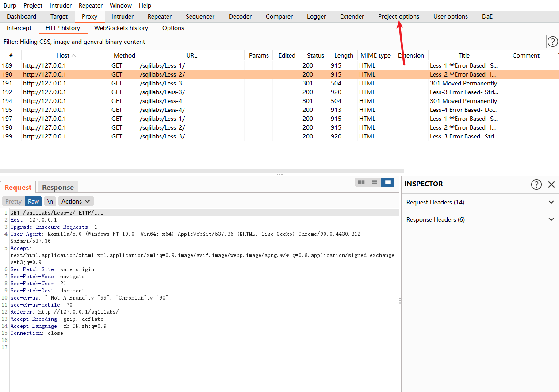Select the Raw view toggle
559x392 pixels.
click(x=33, y=201)
